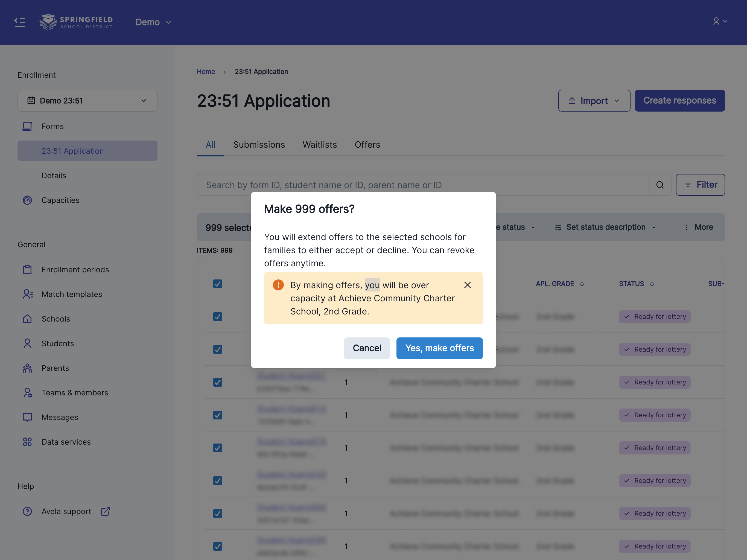Open Capacities via its gauge icon
747x560 pixels.
(27, 200)
